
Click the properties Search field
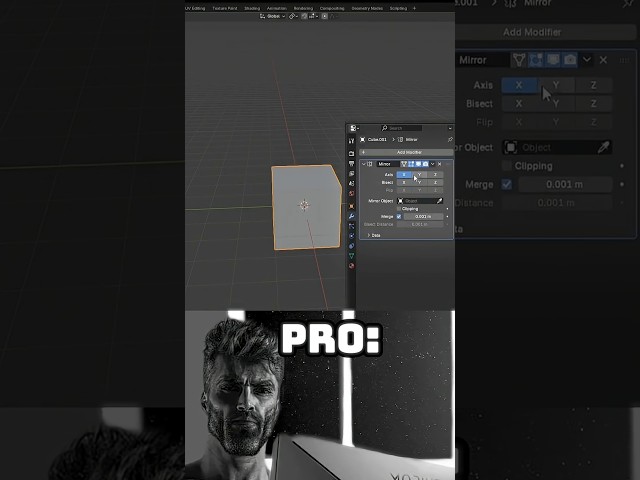pyautogui.click(x=401, y=128)
